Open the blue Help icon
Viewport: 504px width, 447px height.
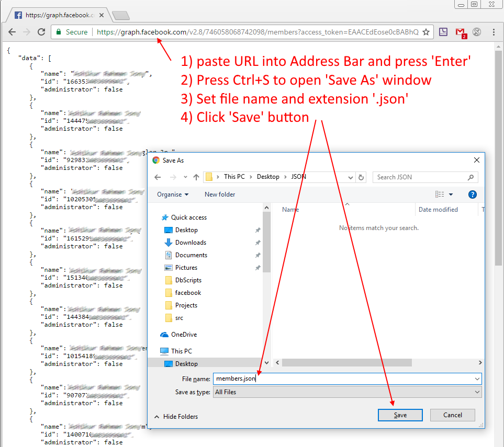tap(472, 194)
